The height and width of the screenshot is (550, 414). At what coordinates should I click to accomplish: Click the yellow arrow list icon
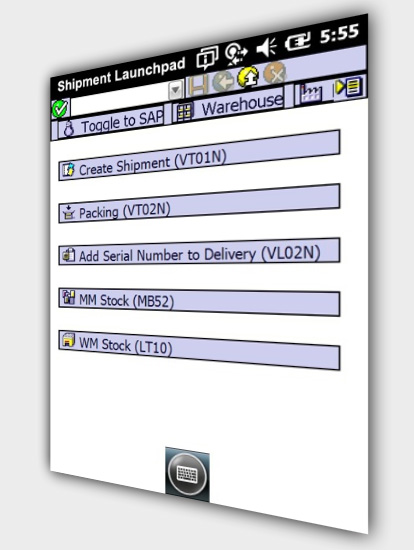(x=348, y=86)
